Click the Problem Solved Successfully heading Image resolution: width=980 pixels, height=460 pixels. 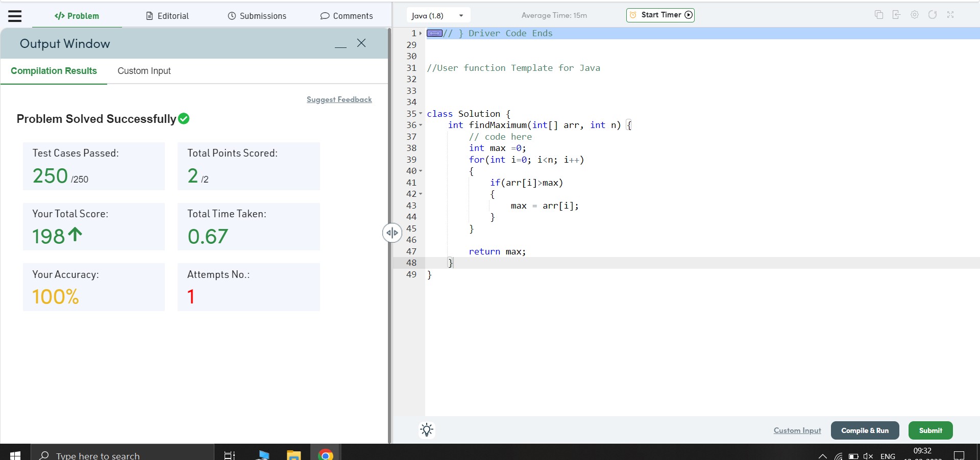96,119
